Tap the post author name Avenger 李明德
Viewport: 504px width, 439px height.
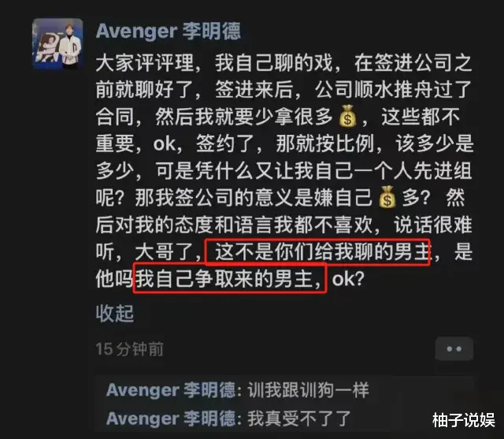click(x=168, y=32)
